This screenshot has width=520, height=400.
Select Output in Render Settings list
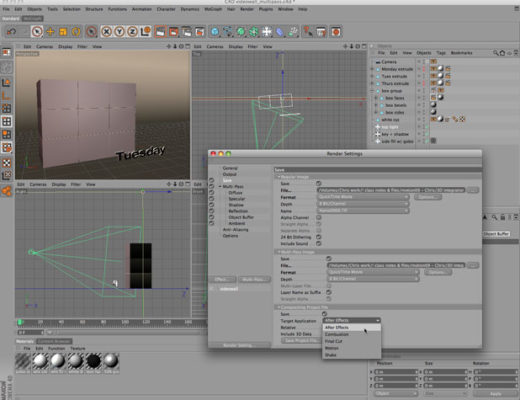(x=229, y=174)
